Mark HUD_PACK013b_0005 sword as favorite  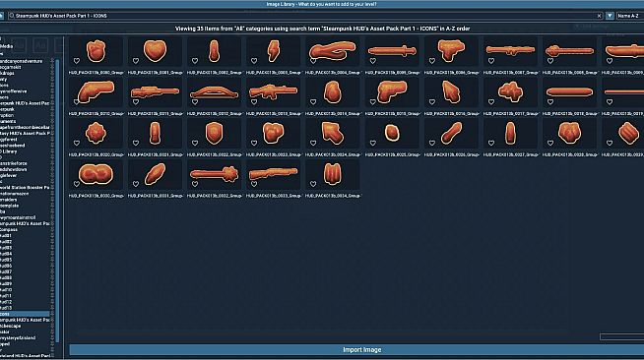[x=373, y=61]
